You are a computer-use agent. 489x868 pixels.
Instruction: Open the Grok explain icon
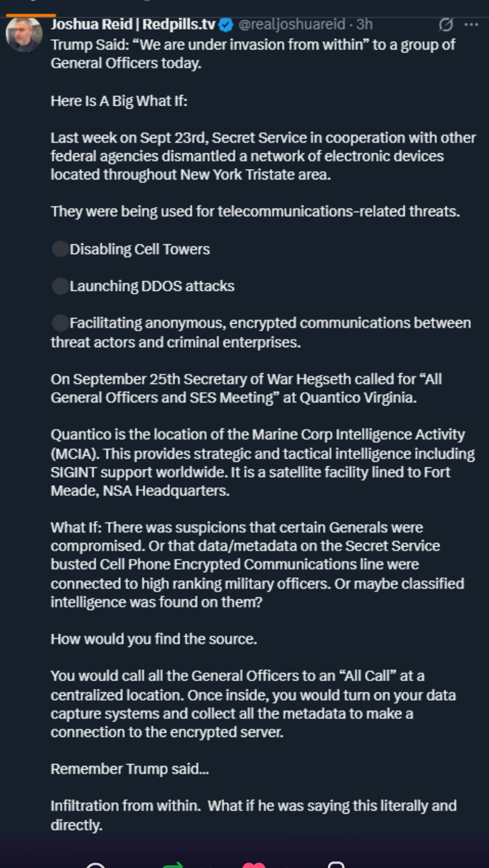click(x=445, y=25)
